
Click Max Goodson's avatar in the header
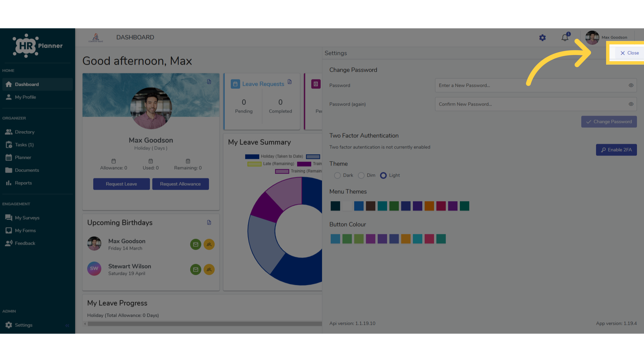coord(592,38)
